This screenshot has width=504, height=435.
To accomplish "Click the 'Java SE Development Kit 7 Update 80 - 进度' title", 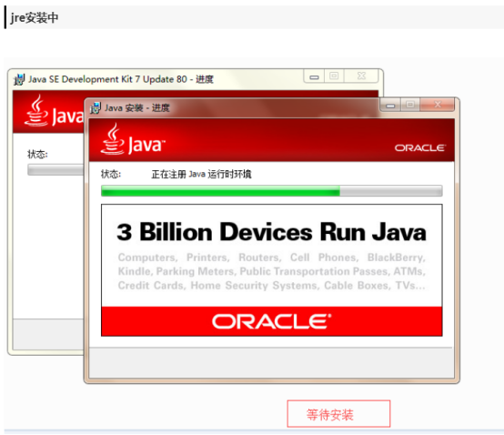I will pyautogui.click(x=121, y=79).
